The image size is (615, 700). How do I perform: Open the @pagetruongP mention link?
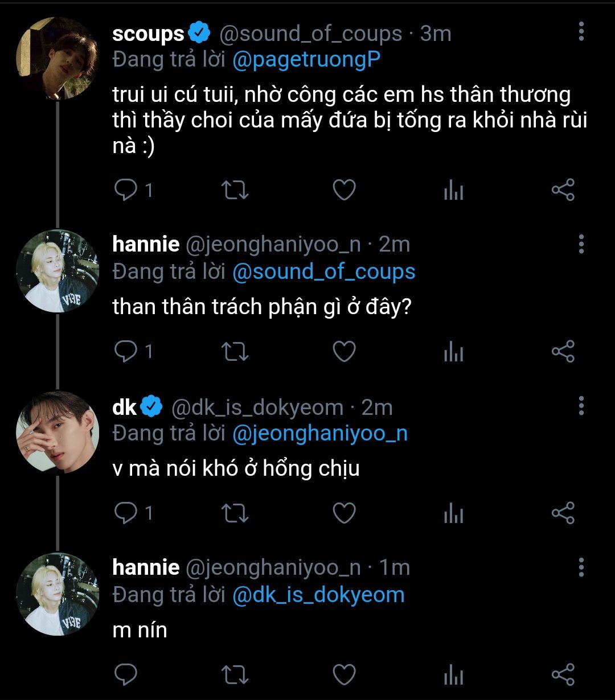pos(306,59)
